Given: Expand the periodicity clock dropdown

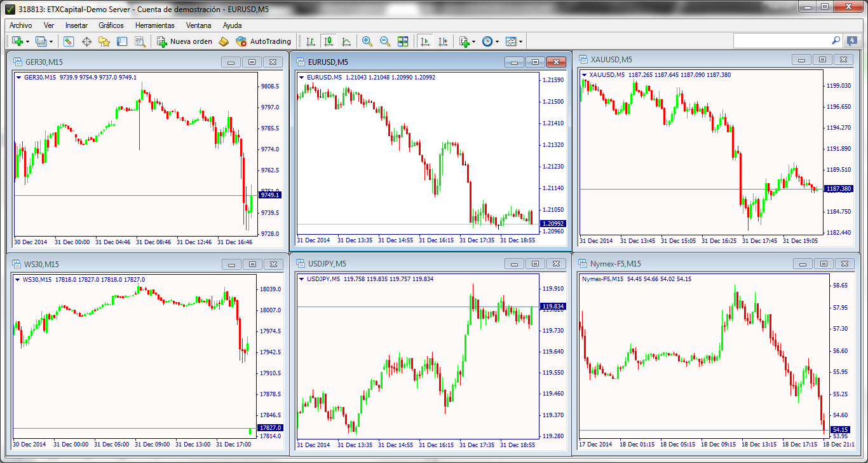Looking at the screenshot, I should pyautogui.click(x=497, y=42).
